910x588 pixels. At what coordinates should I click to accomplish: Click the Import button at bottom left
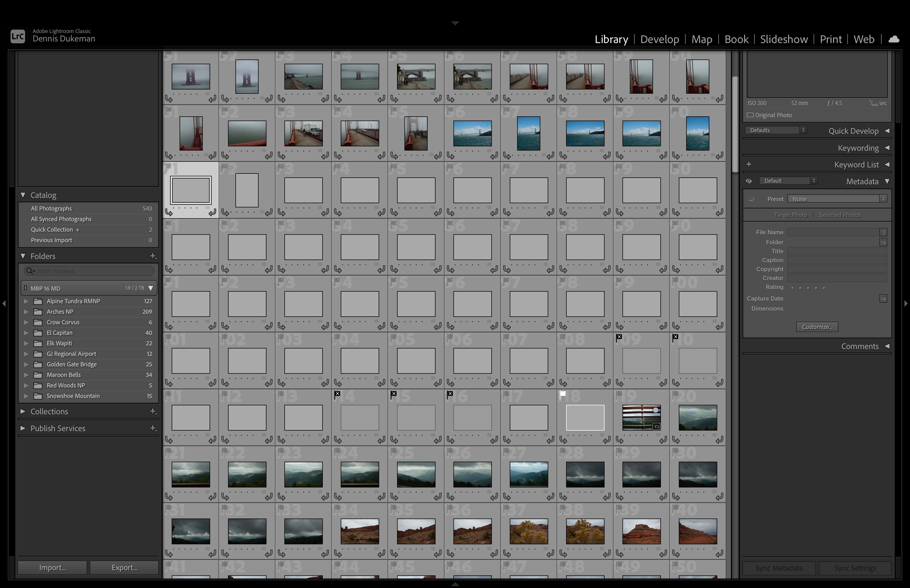(52, 567)
